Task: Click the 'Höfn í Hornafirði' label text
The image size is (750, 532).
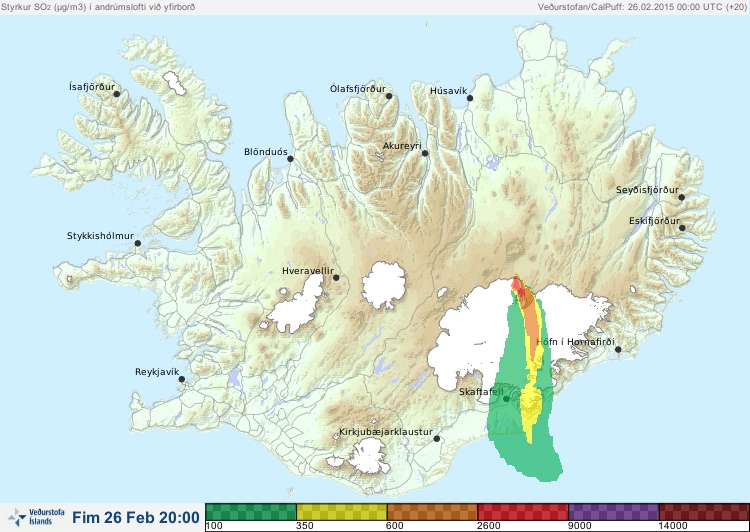Action: click(575, 342)
